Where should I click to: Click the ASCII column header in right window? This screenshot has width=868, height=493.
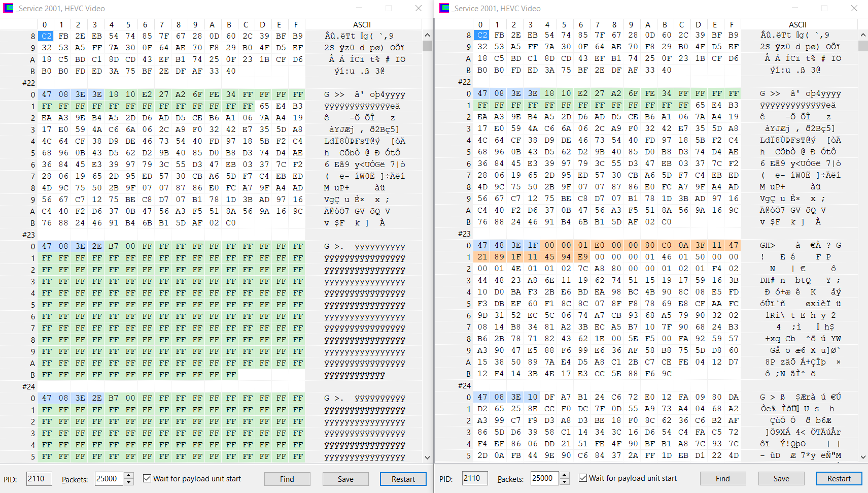[x=797, y=24]
